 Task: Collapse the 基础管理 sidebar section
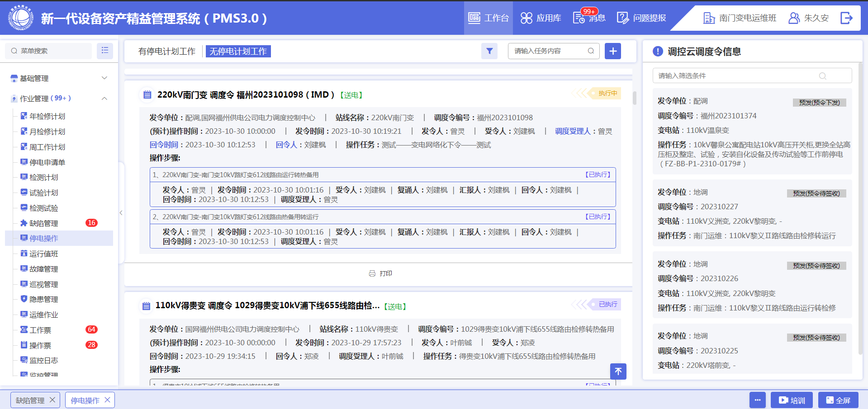point(104,78)
